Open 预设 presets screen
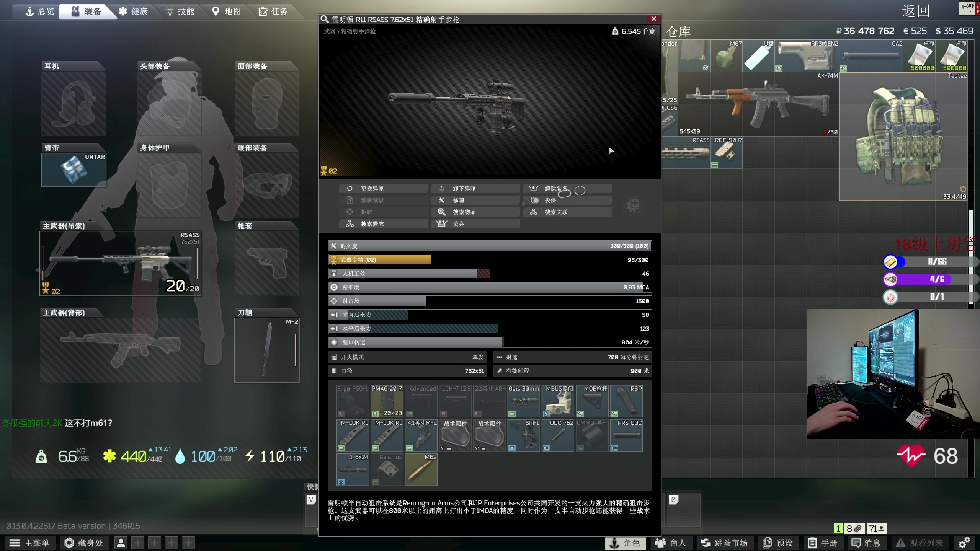 tap(778, 543)
